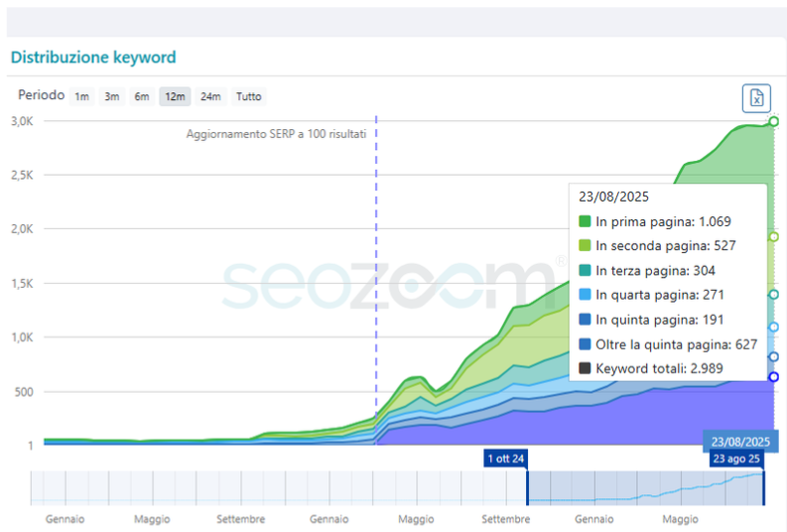Click the green In prima pagina swatch

pos(585,221)
